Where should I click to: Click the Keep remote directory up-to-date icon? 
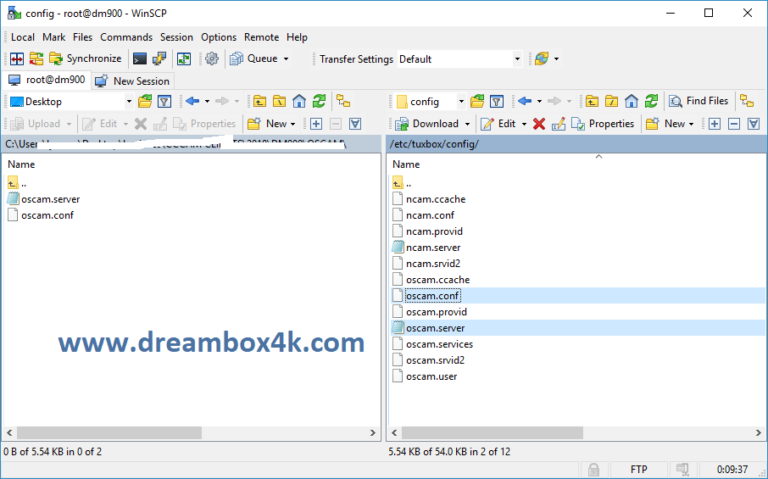click(x=184, y=59)
